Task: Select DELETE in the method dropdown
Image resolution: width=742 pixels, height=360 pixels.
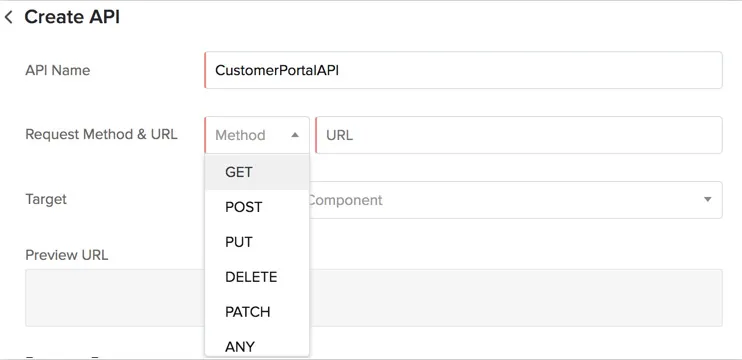Action: point(257,277)
